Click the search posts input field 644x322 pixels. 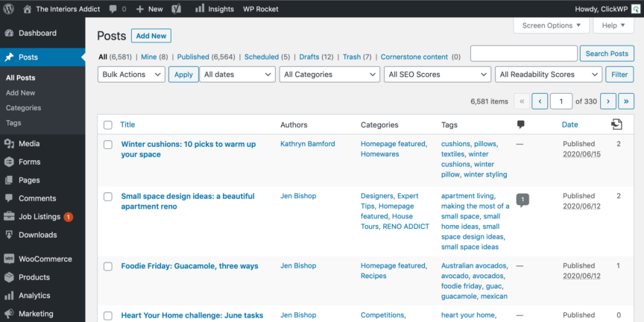coord(524,54)
